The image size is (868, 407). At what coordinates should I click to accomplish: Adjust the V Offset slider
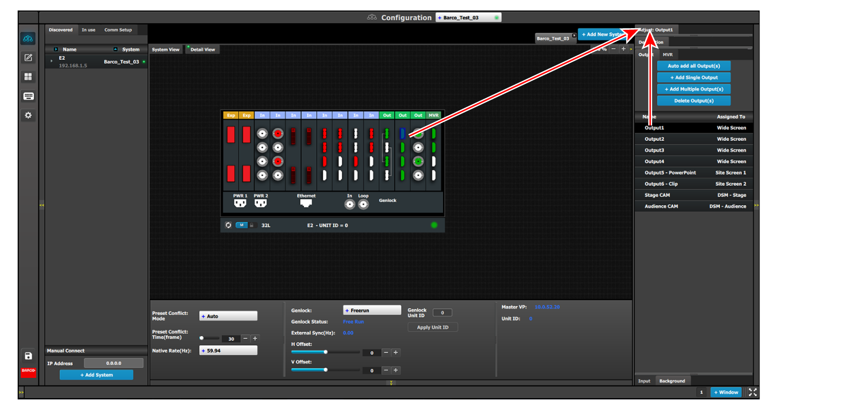point(326,369)
